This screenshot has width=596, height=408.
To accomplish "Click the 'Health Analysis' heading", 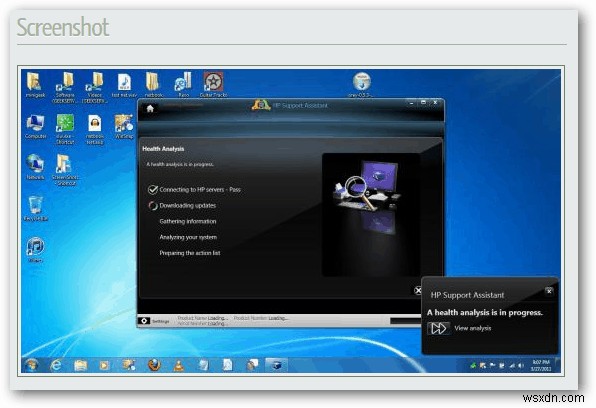I will [163, 149].
